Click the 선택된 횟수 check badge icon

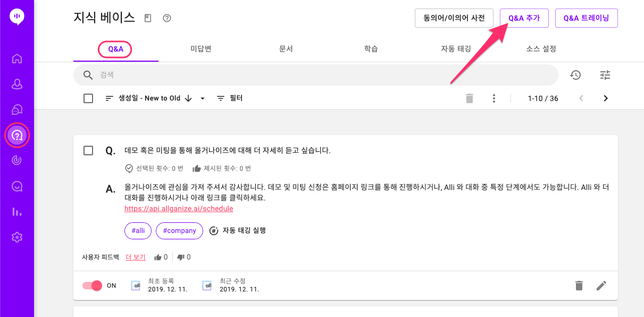pos(129,169)
